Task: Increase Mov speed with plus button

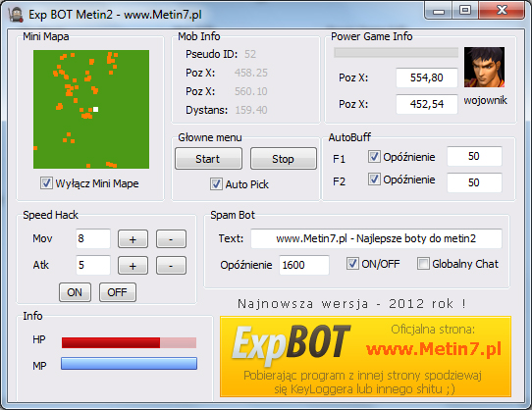Action: (x=133, y=239)
